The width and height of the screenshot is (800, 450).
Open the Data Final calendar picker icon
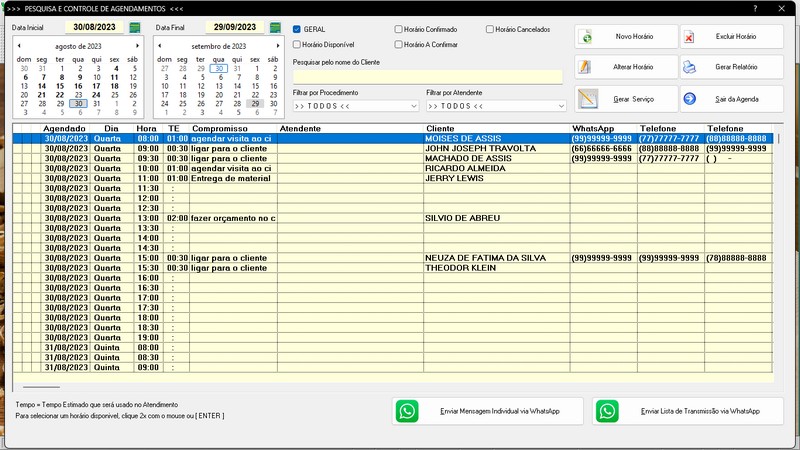[274, 27]
